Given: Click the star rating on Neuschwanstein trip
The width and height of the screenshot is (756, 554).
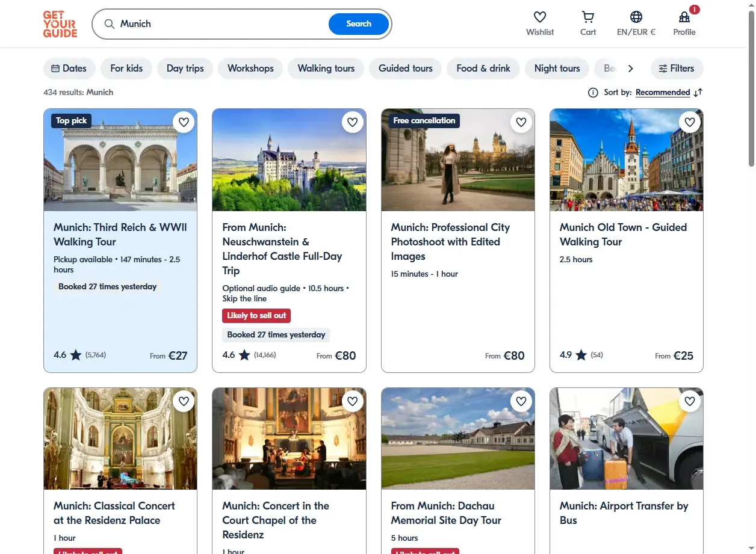Looking at the screenshot, I should click(x=244, y=355).
